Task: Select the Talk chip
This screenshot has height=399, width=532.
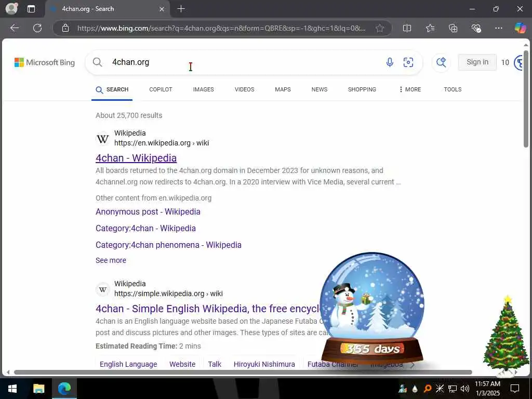Action: [215, 364]
